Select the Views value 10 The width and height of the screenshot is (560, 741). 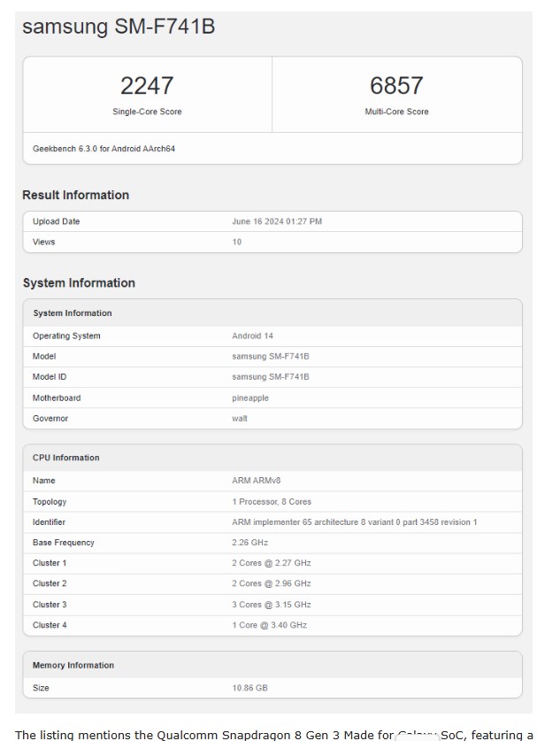pyautogui.click(x=236, y=242)
